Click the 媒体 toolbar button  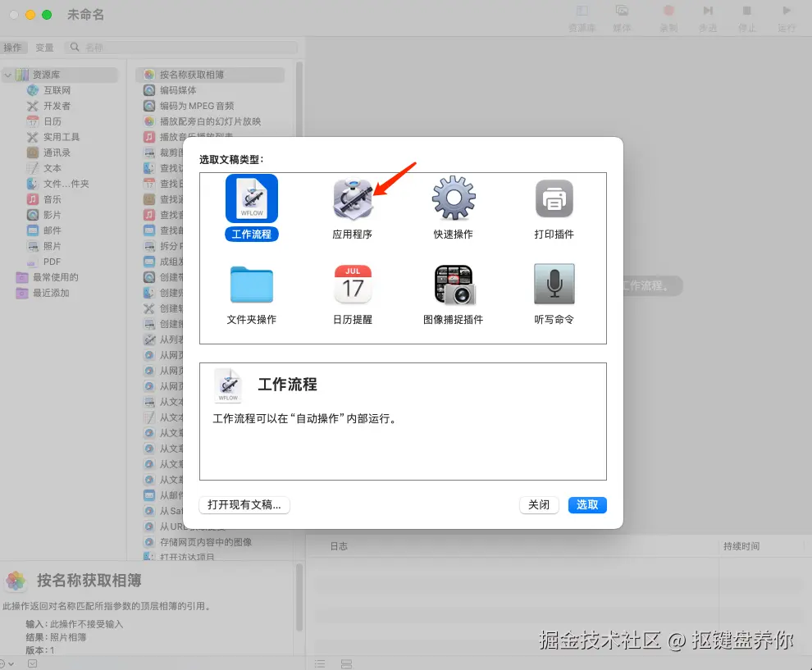(x=622, y=18)
